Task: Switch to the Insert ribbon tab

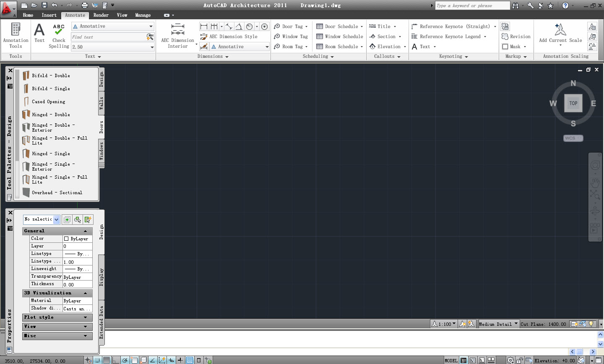Action: coord(49,15)
